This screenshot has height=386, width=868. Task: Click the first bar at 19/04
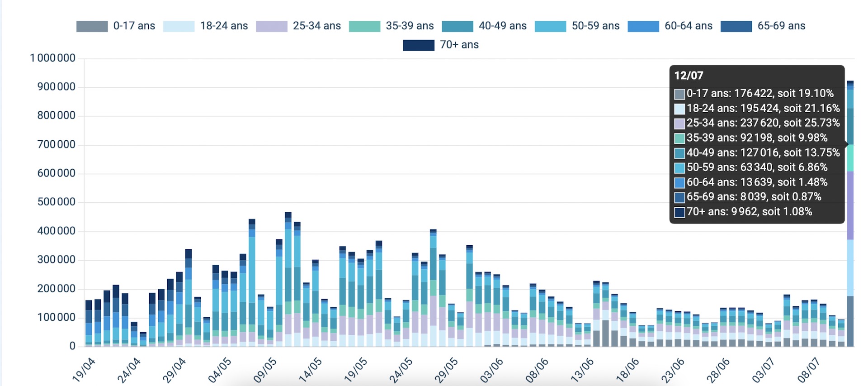89,323
